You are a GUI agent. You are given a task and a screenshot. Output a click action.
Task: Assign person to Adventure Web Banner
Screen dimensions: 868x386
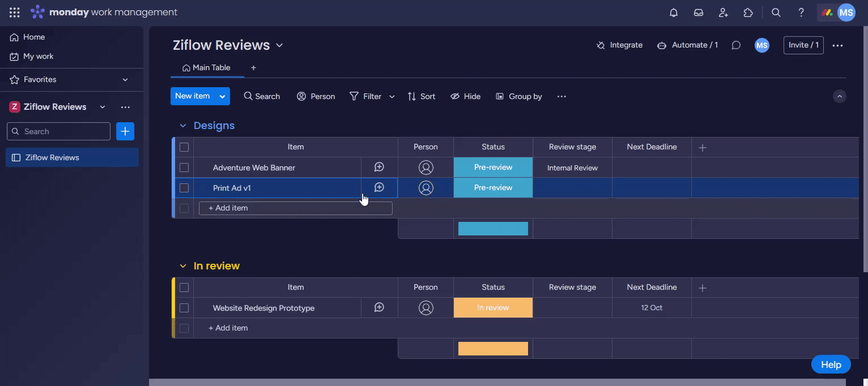426,168
